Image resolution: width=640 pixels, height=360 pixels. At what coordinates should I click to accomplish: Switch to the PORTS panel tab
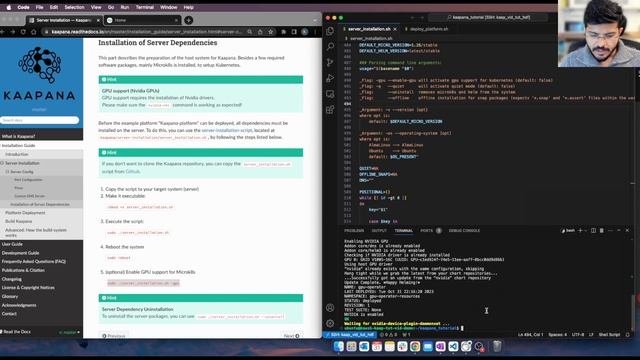click(x=426, y=231)
